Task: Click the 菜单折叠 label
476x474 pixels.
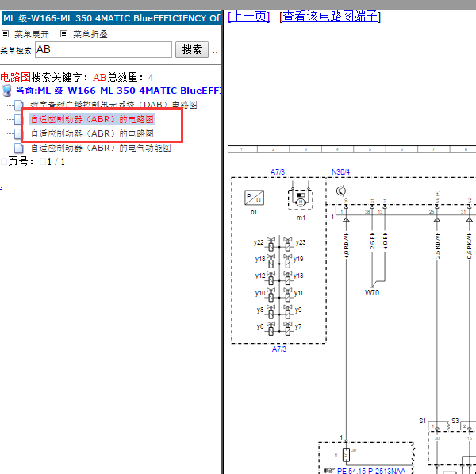Action: click(90, 34)
